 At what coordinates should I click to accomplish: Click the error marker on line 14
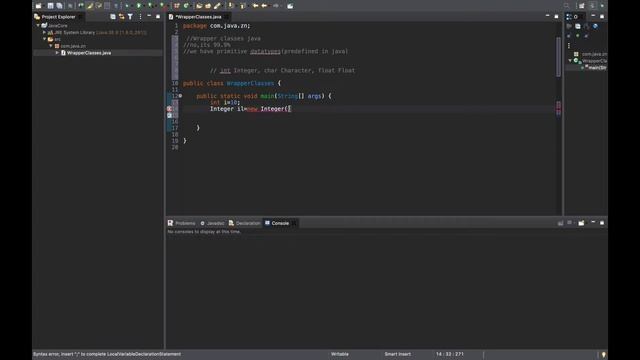169,109
